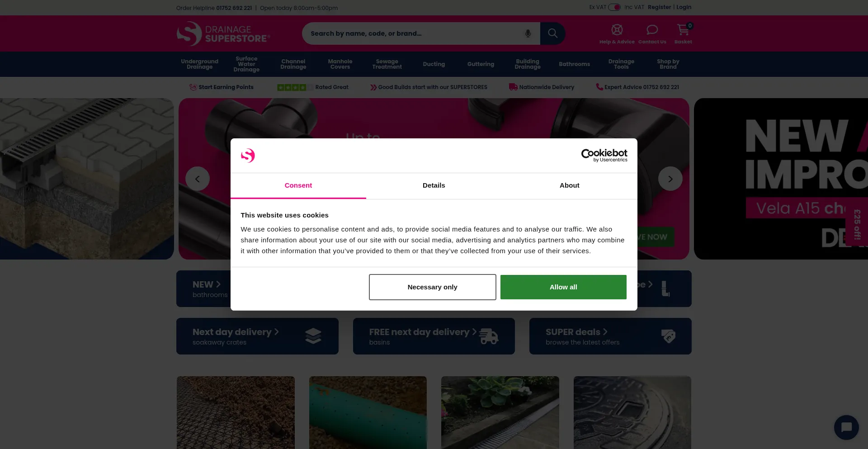Click the Contact Us speech bubble icon

pos(652,30)
